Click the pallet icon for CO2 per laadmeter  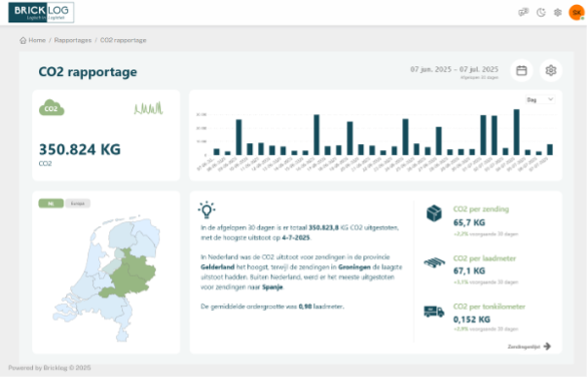tap(434, 262)
